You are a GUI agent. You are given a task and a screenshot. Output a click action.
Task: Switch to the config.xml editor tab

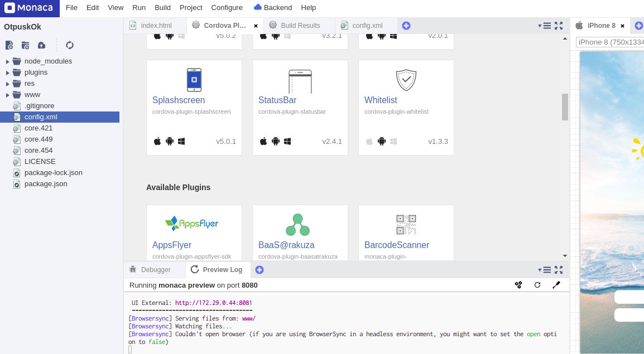coord(366,26)
